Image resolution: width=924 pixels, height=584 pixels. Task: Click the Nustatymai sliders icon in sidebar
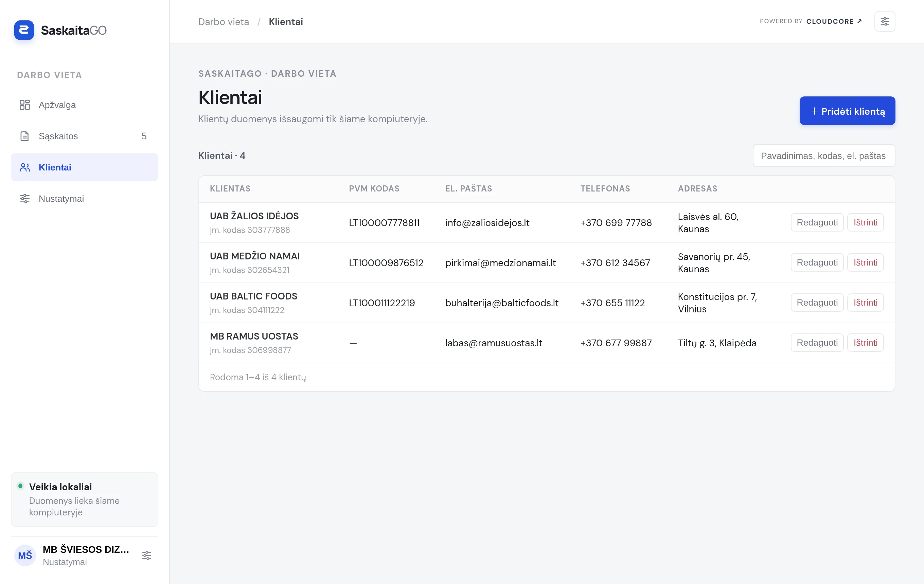(24, 199)
